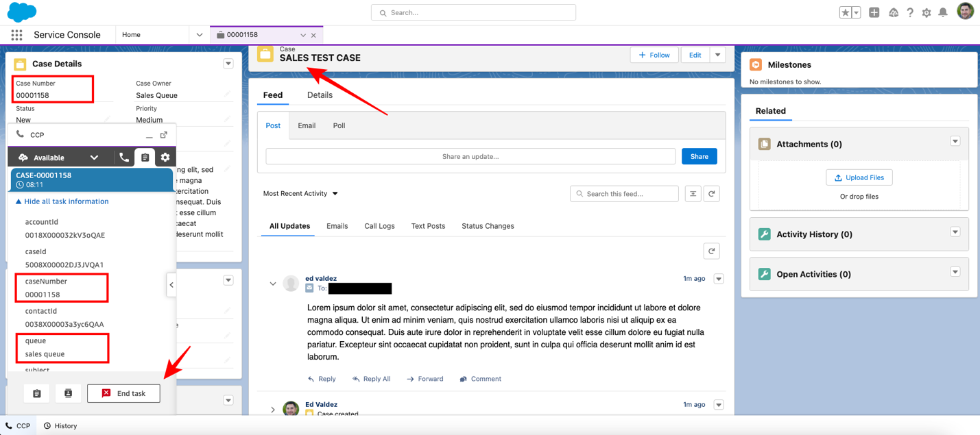Open the Attachments section dropdown
The image size is (980, 435).
pos(955,141)
